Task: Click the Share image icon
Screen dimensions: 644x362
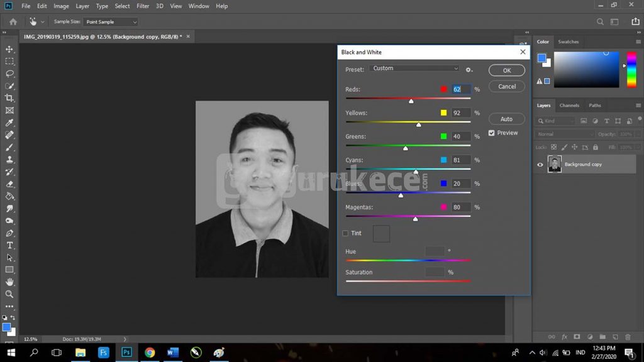Action: point(635,21)
